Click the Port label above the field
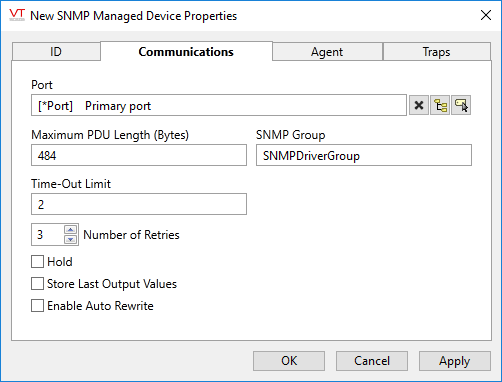The width and height of the screenshot is (502, 382). coord(42,85)
